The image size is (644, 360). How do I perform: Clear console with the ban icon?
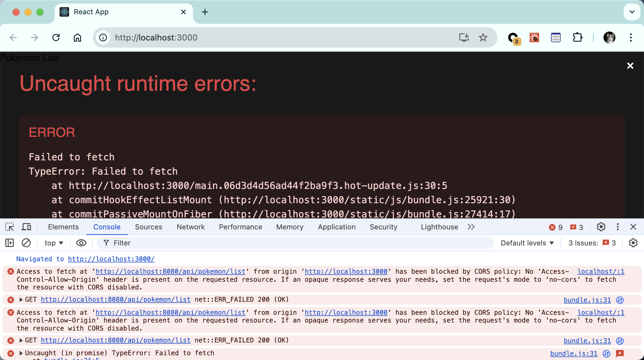pyautogui.click(x=26, y=243)
